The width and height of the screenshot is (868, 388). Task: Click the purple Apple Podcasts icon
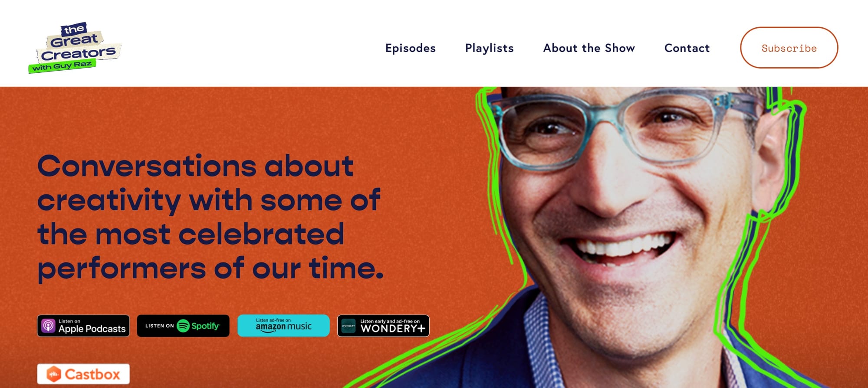click(48, 326)
